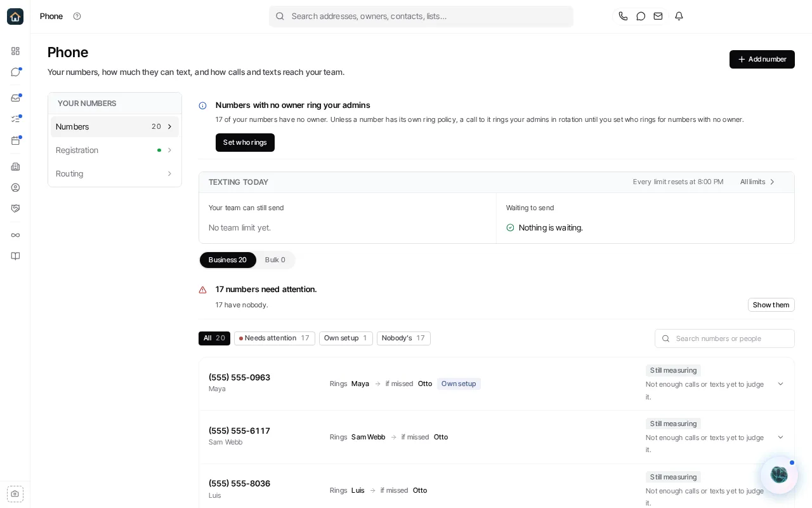This screenshot has width=812, height=508.
Task: Filter by Own setup 1
Action: coord(346,338)
